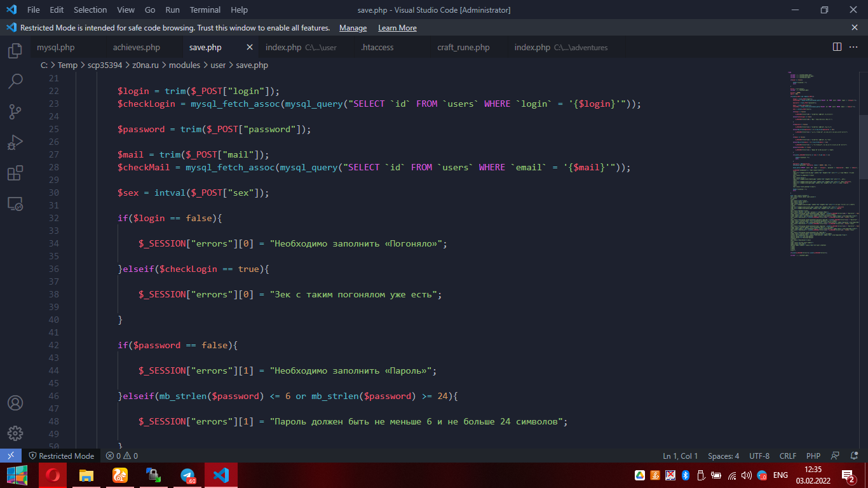Open the Spaces: 4 indentation selector

click(723, 456)
